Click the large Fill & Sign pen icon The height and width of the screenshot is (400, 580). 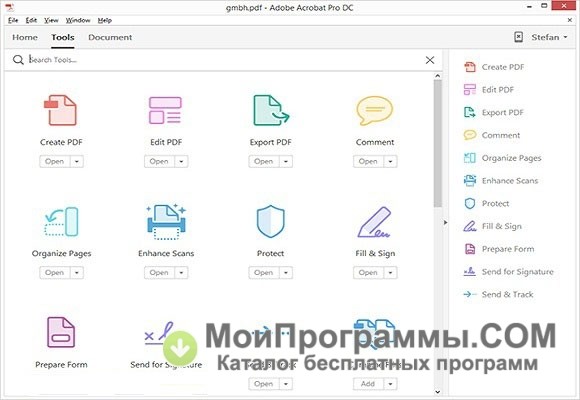[374, 222]
